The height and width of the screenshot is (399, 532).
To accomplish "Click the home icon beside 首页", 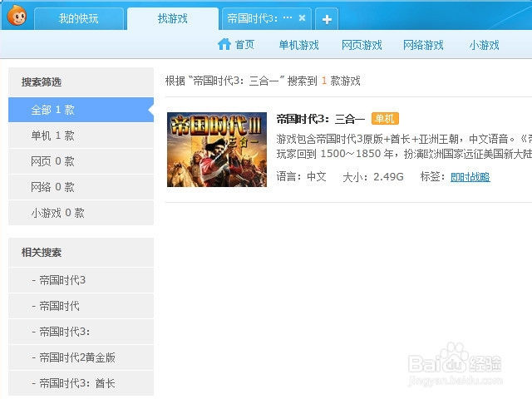I will point(224,44).
